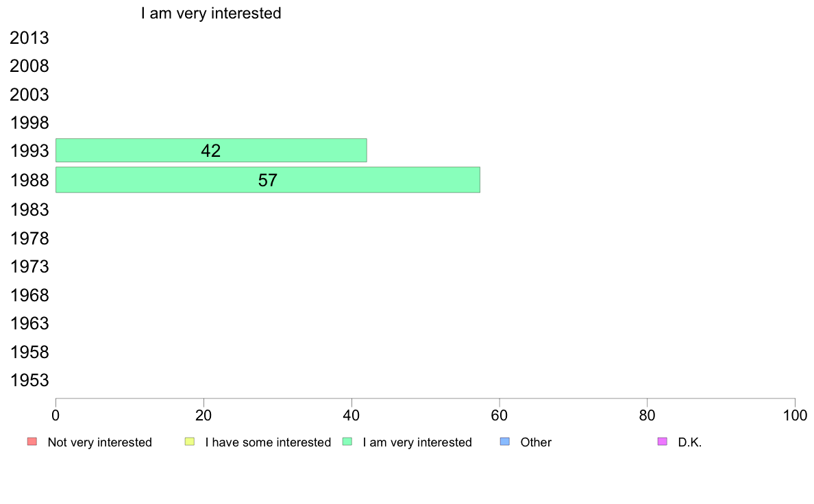The width and height of the screenshot is (814, 504).
Task: Click the Not very interested legend text
Action: click(99, 442)
